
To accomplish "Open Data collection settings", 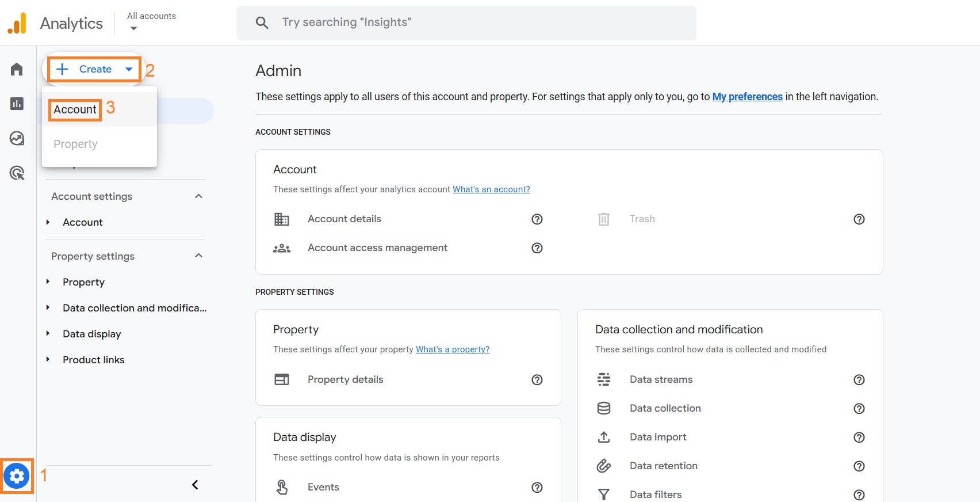I will pyautogui.click(x=665, y=409).
